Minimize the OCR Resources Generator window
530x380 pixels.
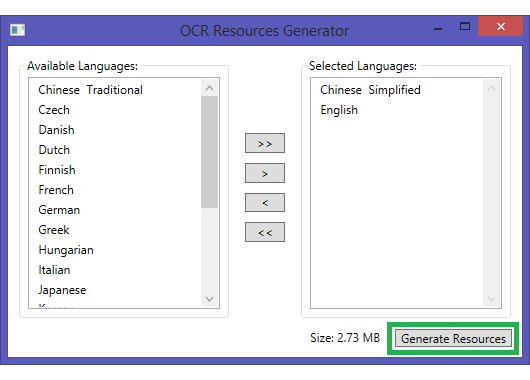tap(438, 29)
